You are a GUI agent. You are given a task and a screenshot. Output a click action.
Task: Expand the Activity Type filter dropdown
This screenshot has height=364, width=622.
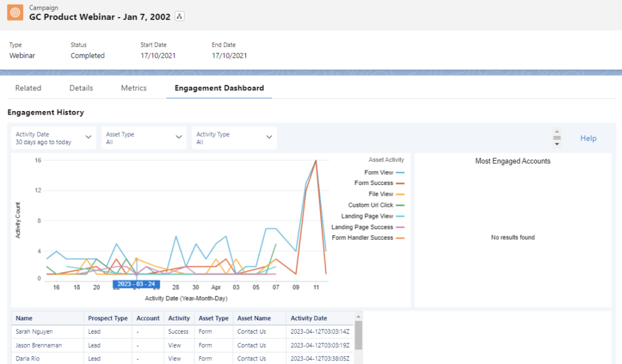pyautogui.click(x=234, y=138)
